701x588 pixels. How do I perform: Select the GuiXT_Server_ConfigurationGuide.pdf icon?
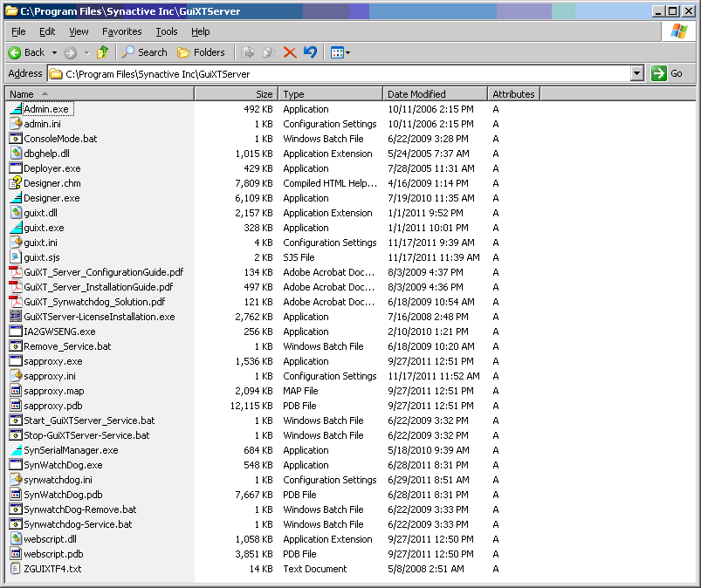(x=16, y=272)
